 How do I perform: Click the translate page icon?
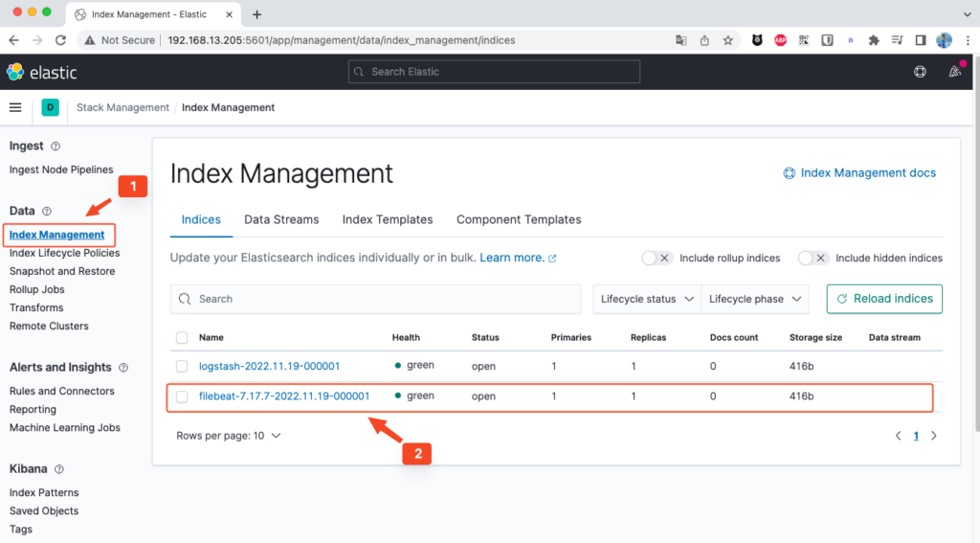[x=681, y=40]
